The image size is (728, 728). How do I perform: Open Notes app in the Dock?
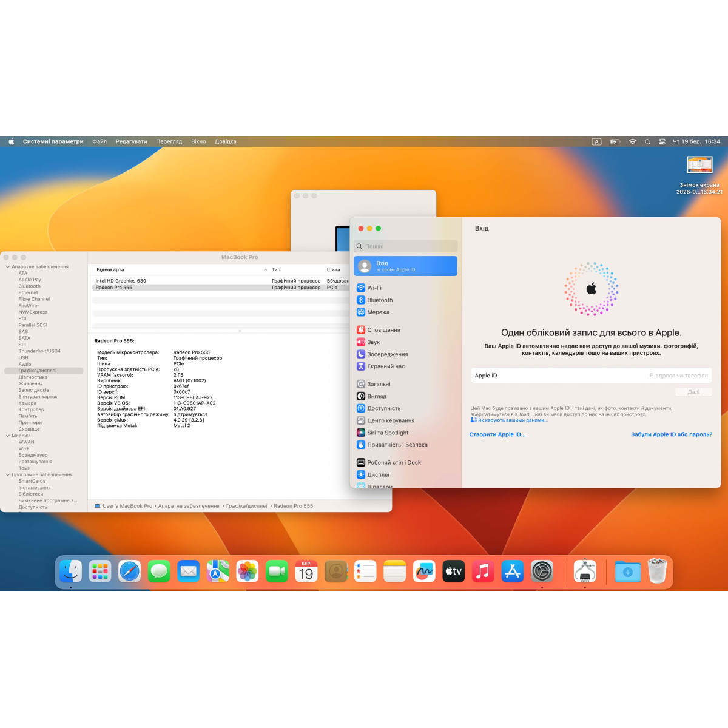click(394, 571)
